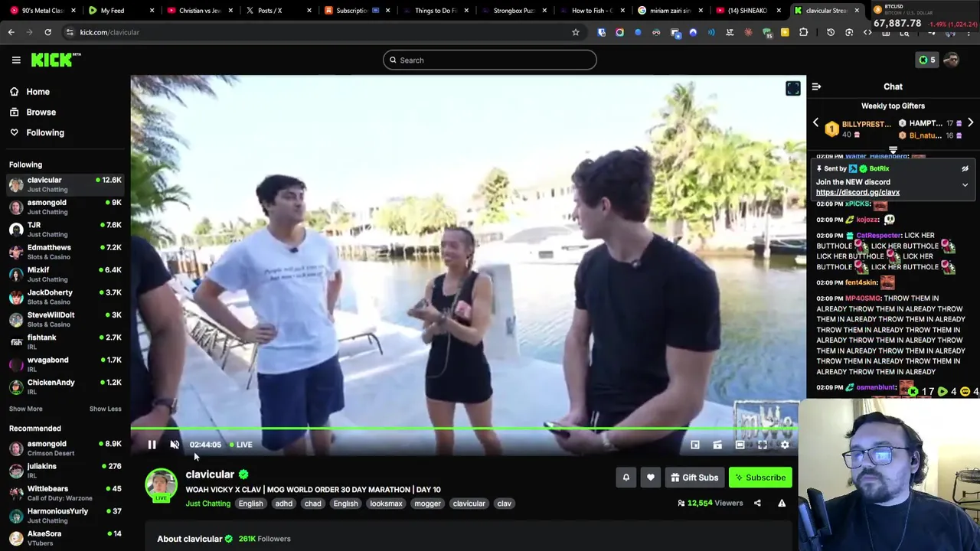Image resolution: width=980 pixels, height=551 pixels.
Task: Show previous weekly top gifters
Action: click(815, 122)
